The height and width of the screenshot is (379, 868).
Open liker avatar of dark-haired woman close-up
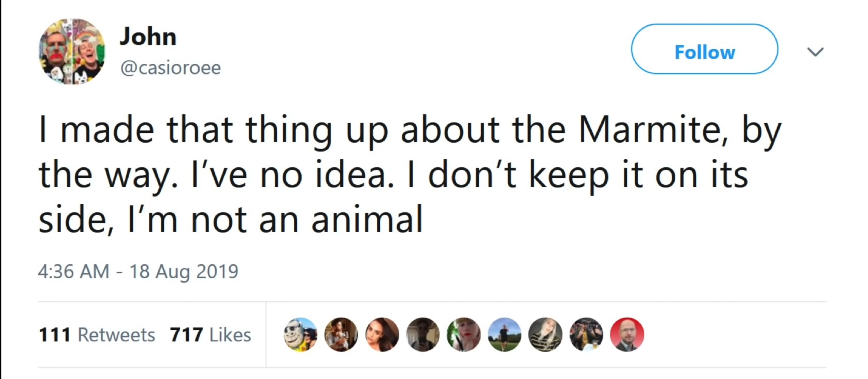tap(382, 334)
